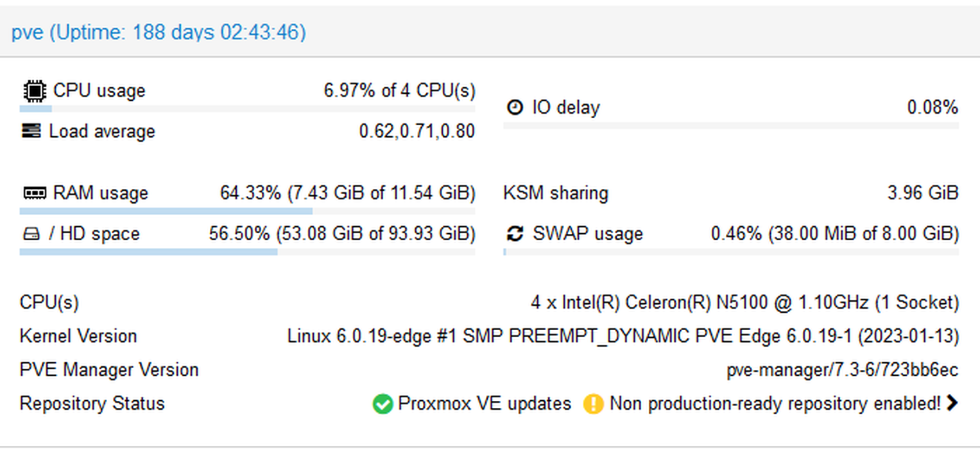
Task: Click the SWAP usage refresh icon
Action: pyautogui.click(x=515, y=234)
